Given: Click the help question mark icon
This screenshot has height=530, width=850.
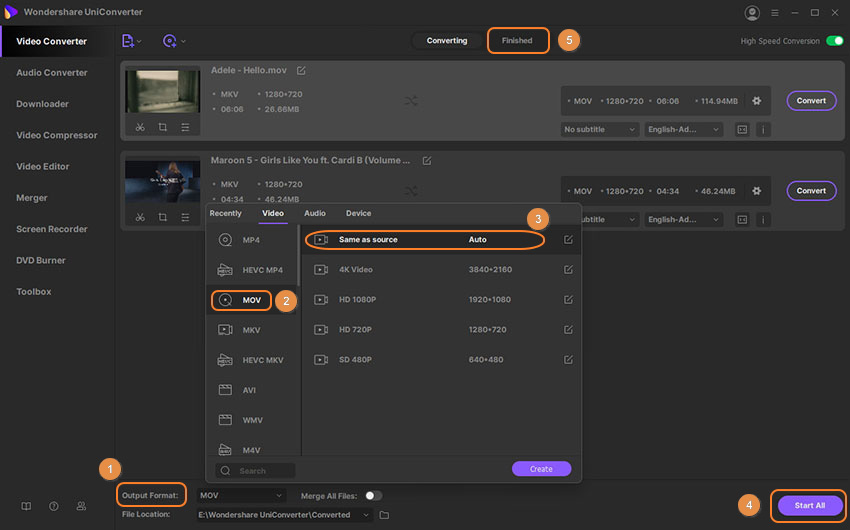Looking at the screenshot, I should pyautogui.click(x=54, y=506).
